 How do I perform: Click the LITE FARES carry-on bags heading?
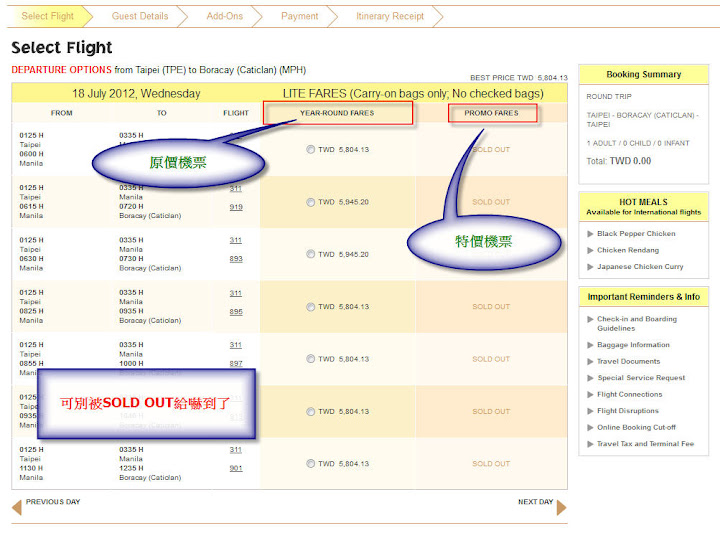click(x=413, y=94)
